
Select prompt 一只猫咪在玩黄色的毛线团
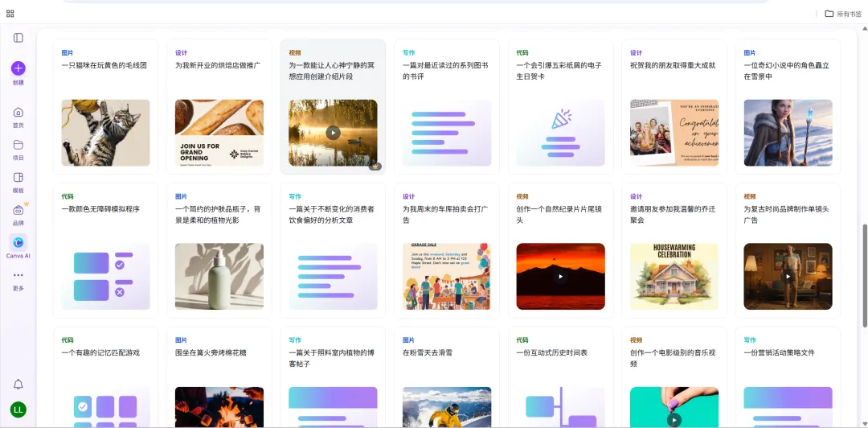(104, 65)
